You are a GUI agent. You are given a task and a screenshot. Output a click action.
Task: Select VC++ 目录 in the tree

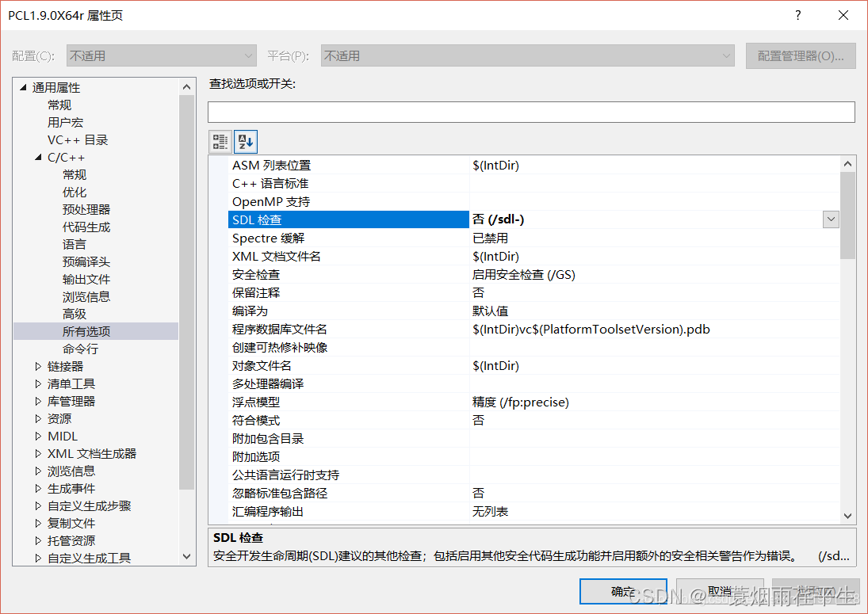(78, 140)
